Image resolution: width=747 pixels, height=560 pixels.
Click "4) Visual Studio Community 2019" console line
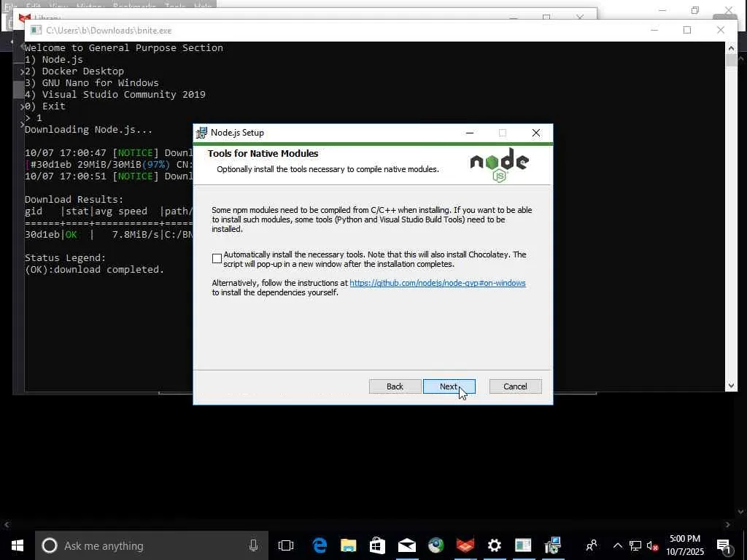tap(115, 94)
